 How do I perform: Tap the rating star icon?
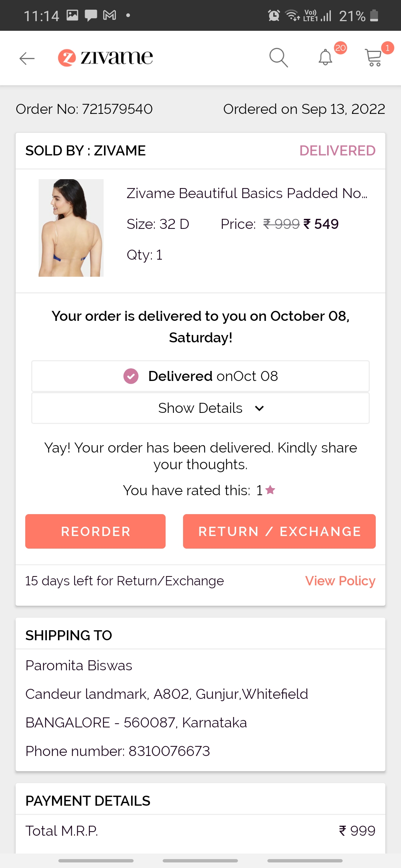[270, 490]
